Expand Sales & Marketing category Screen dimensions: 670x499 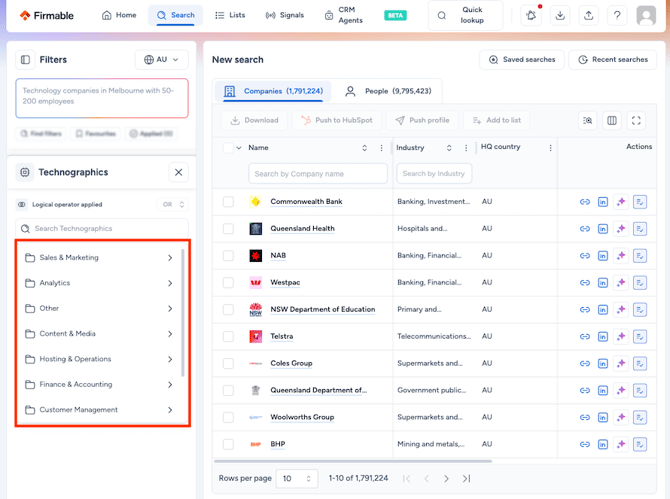(x=99, y=258)
